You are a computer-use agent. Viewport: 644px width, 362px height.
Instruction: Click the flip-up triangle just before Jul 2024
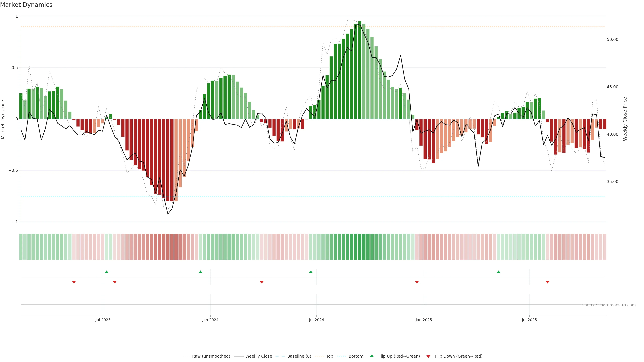pyautogui.click(x=311, y=272)
